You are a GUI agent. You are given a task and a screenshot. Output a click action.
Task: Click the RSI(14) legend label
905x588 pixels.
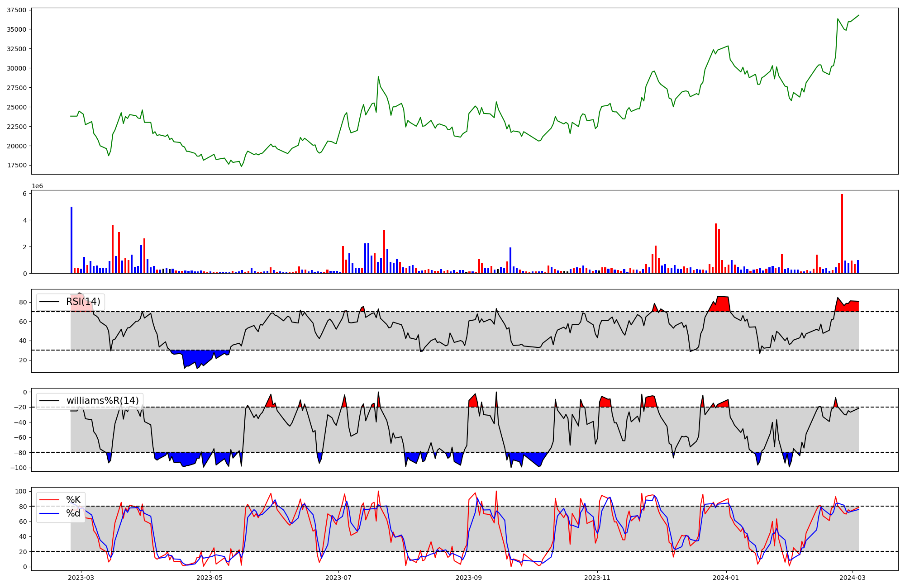point(83,302)
